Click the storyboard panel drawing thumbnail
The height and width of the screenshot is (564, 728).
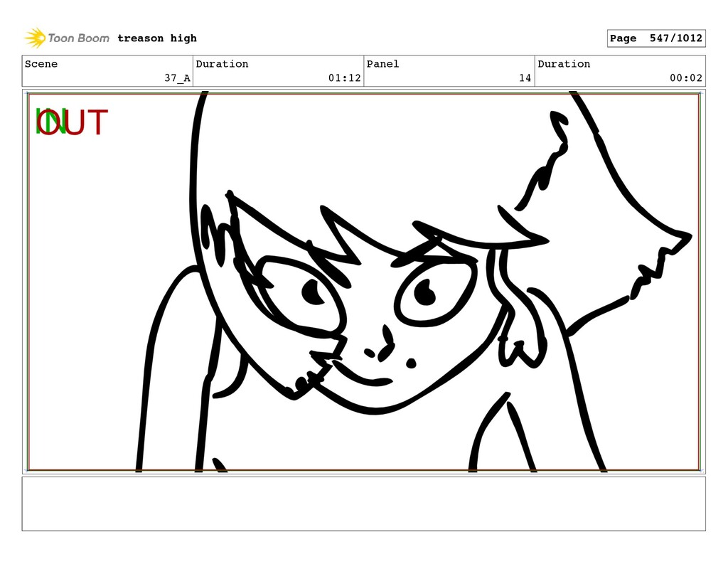(363, 282)
